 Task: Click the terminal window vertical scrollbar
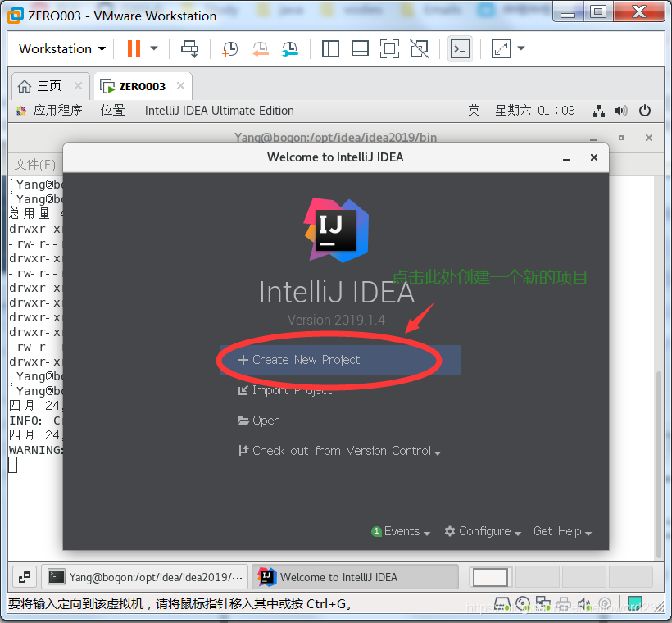(659, 463)
